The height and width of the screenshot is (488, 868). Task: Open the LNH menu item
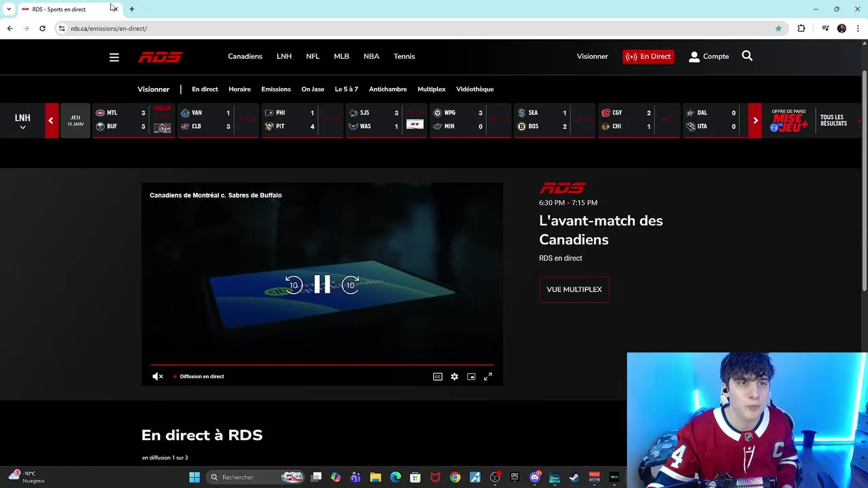[x=284, y=57]
